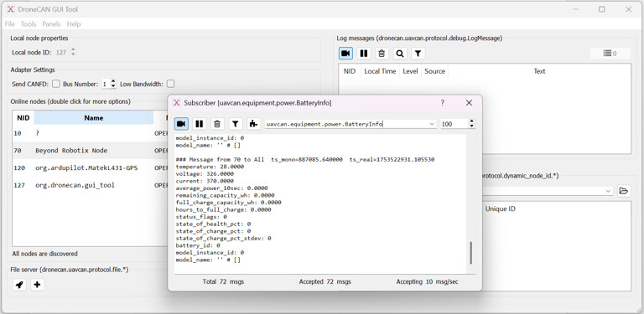
Task: Open the Help menu
Action: pos(74,24)
